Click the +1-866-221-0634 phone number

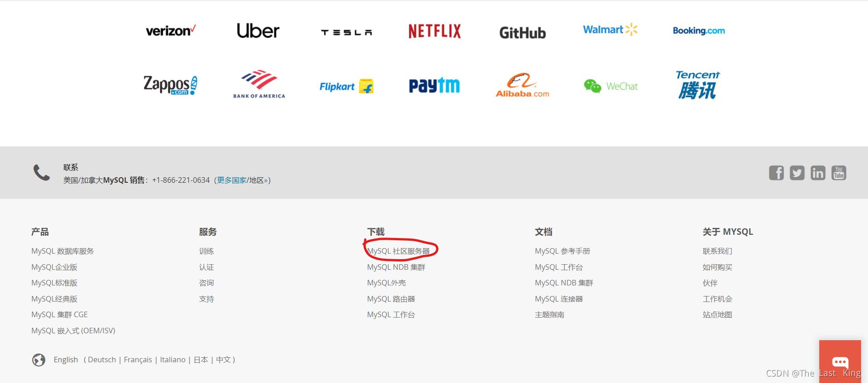point(181,180)
